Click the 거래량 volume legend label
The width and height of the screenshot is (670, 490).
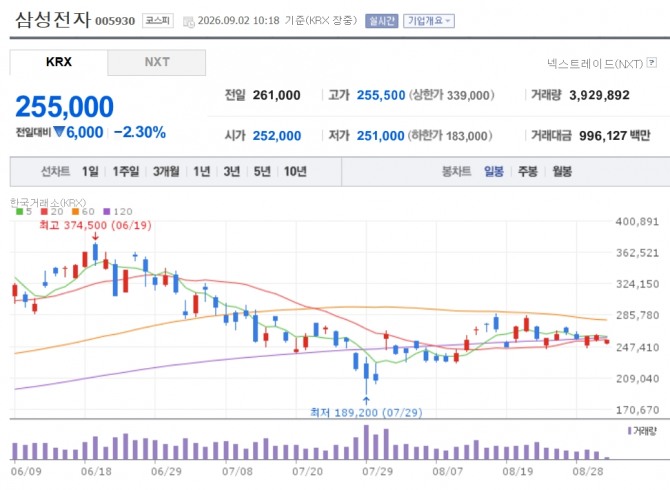tap(642, 431)
